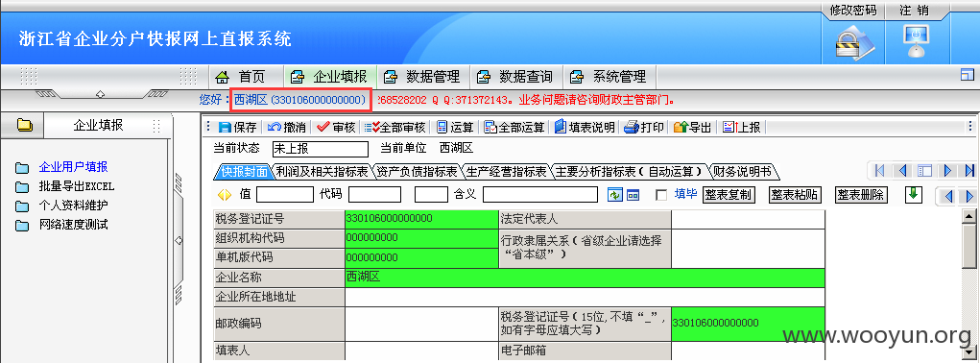Open 企业用户填报 in the left tree

coord(73,167)
